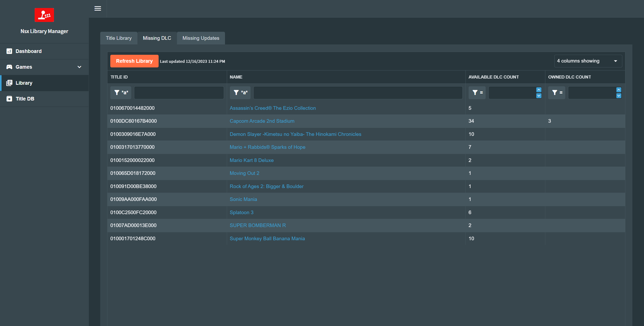644x326 pixels.
Task: Open the '4 columns showing' dropdown
Action: (588, 61)
